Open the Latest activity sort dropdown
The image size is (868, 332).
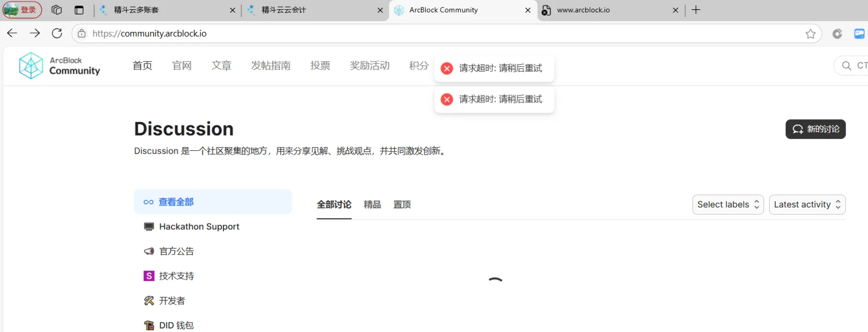(807, 205)
